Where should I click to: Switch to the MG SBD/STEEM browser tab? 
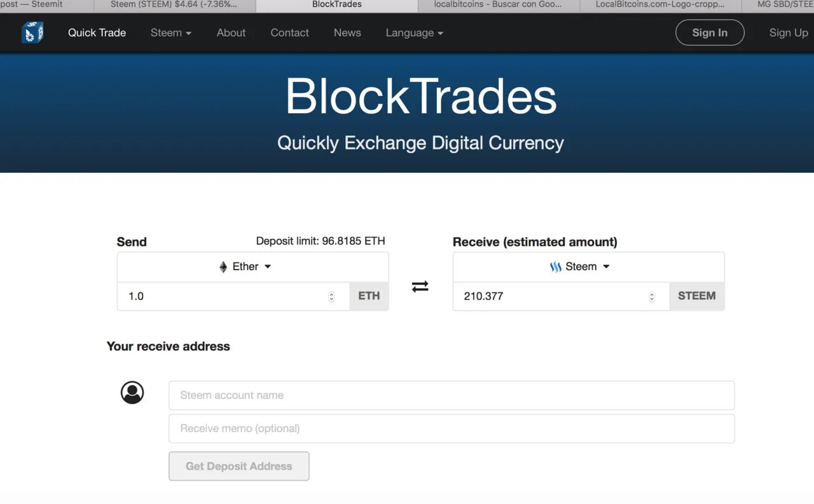[778, 5]
